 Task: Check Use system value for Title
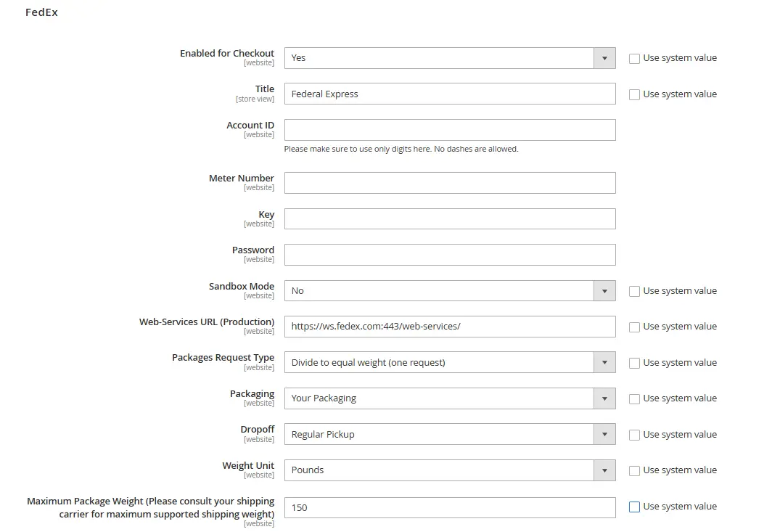634,94
